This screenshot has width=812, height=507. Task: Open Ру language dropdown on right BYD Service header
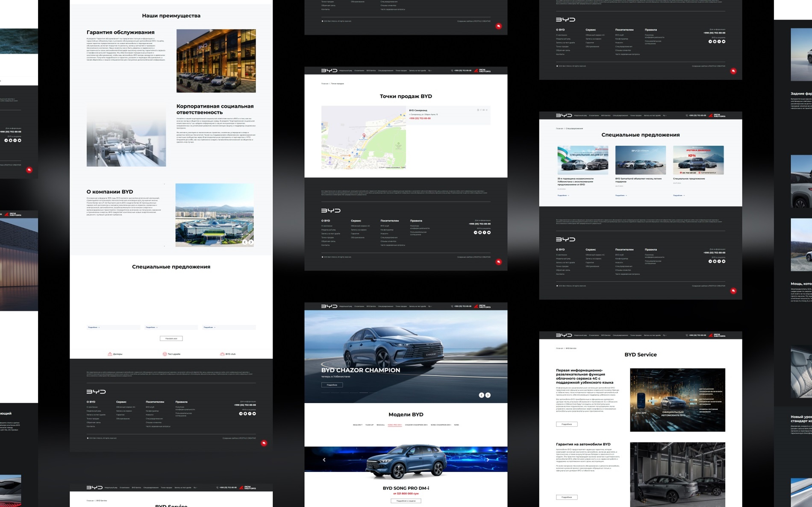pyautogui.click(x=664, y=335)
